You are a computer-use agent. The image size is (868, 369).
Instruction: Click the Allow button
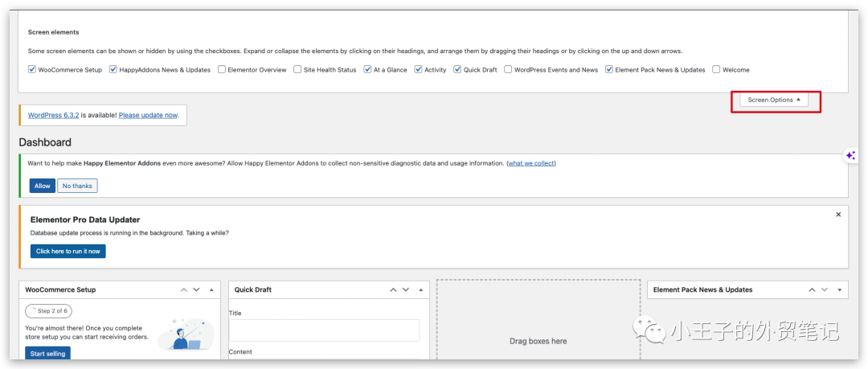coord(42,186)
